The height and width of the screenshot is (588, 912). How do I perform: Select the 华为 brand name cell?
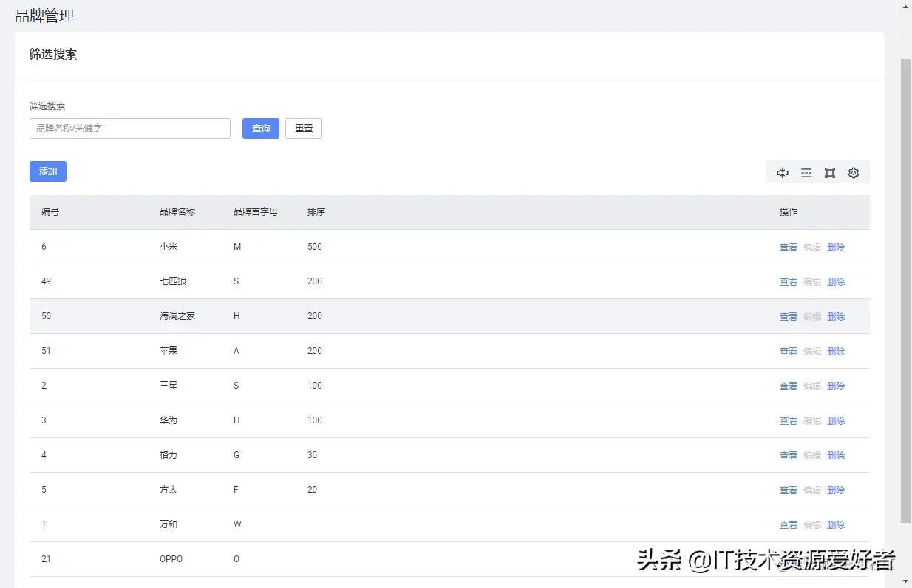pos(169,420)
